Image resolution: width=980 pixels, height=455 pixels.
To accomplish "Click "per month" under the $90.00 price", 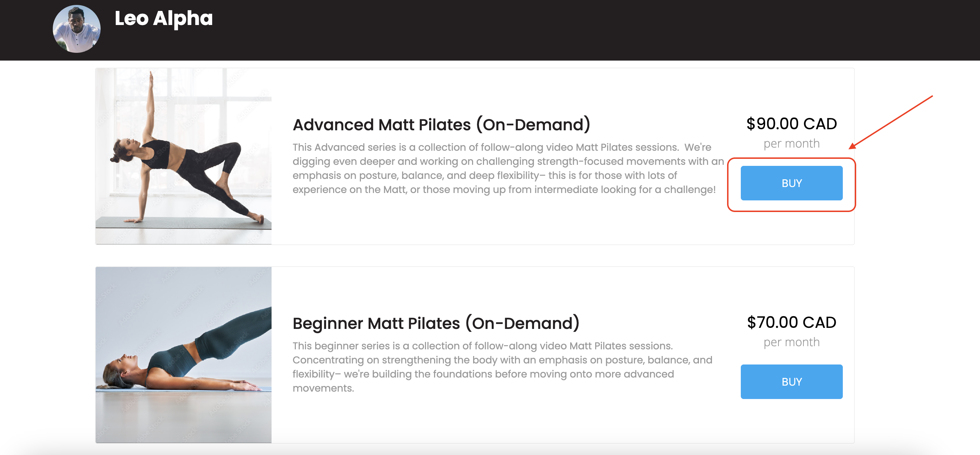I will [791, 144].
